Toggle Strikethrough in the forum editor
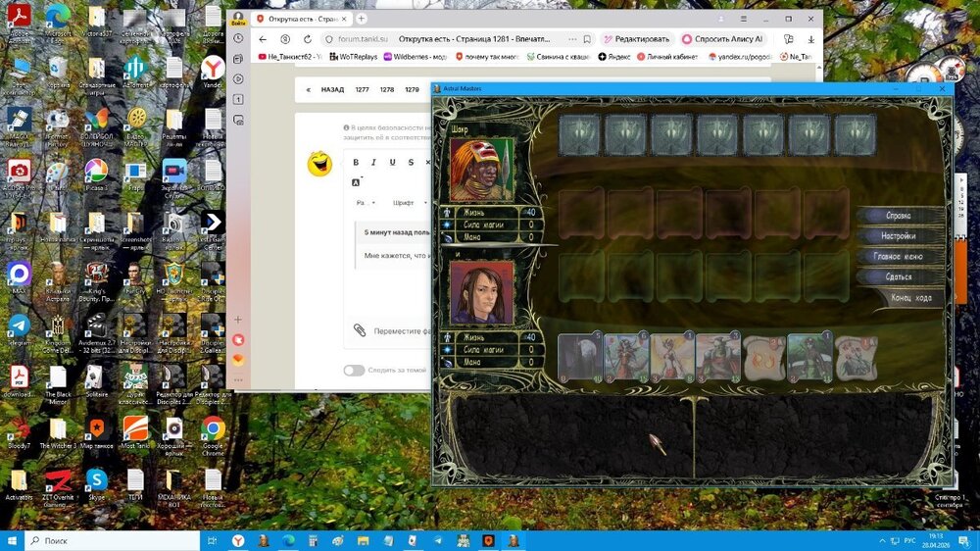980x551 pixels. [x=411, y=162]
